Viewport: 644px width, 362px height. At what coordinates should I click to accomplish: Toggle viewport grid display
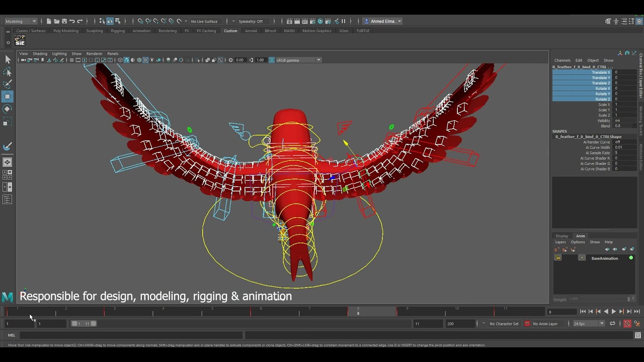click(x=71, y=60)
